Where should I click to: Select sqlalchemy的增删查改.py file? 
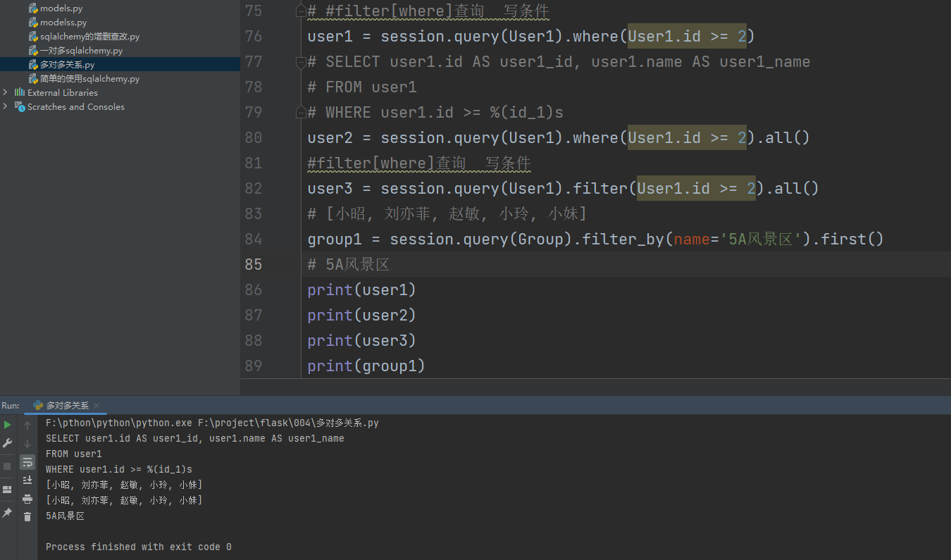click(89, 37)
